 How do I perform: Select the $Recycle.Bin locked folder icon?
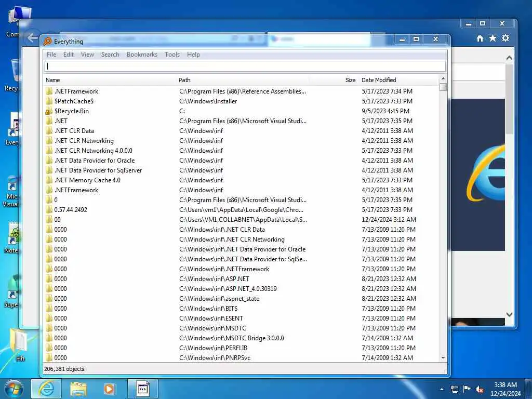(x=49, y=111)
